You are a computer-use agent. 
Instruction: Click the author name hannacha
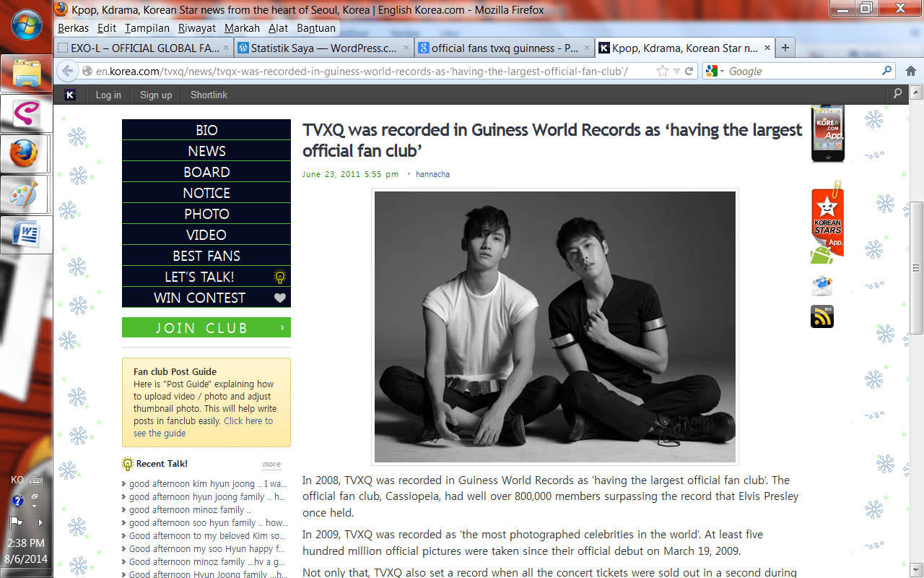(432, 174)
